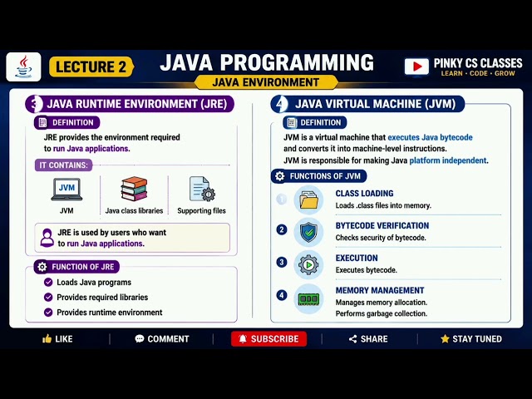
Task: Click the Supporting files caption
Action: (201, 210)
